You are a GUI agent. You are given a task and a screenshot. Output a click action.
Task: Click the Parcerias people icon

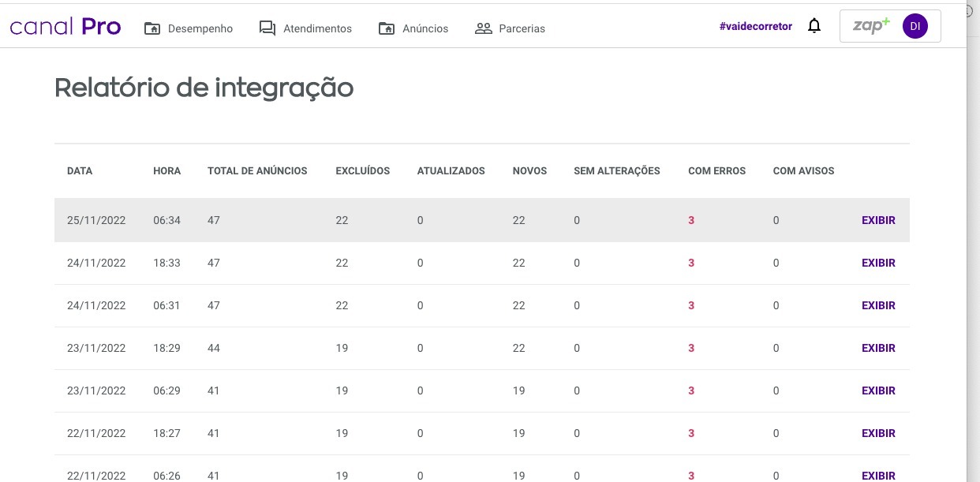(484, 28)
